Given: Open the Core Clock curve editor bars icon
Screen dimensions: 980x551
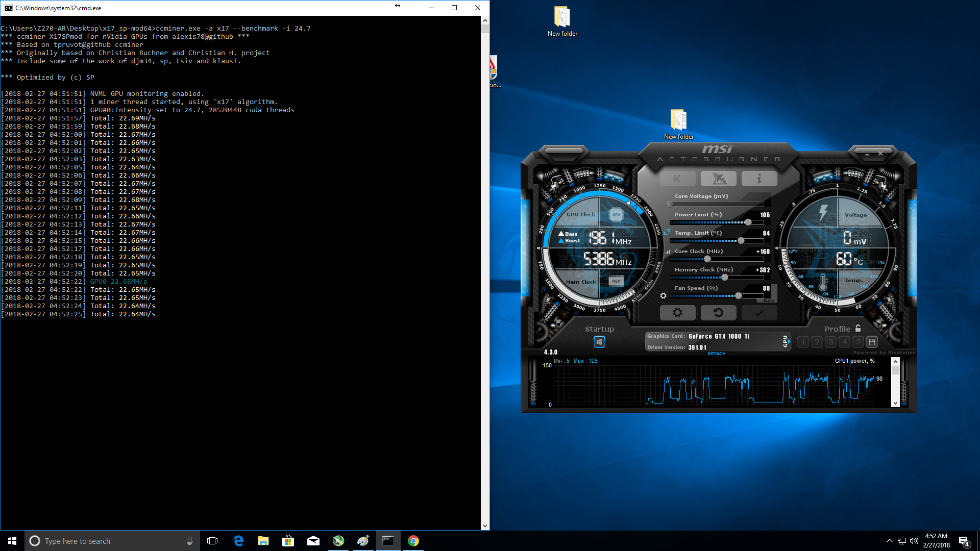Looking at the screenshot, I should pyautogui.click(x=668, y=252).
